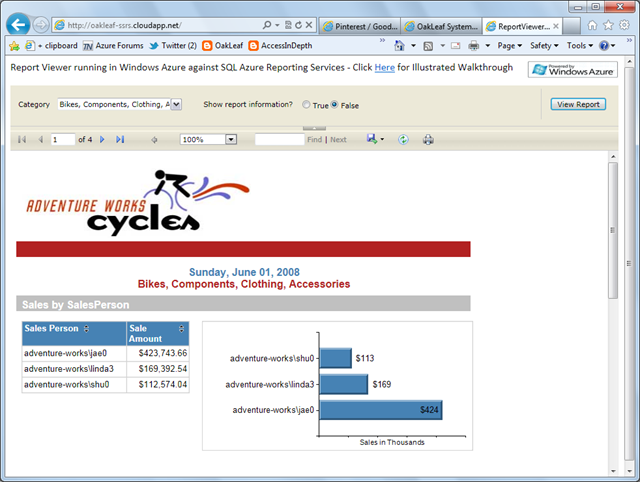Click the $169,392.54 amount cell
This screenshot has width=640, height=482.
[x=158, y=369]
